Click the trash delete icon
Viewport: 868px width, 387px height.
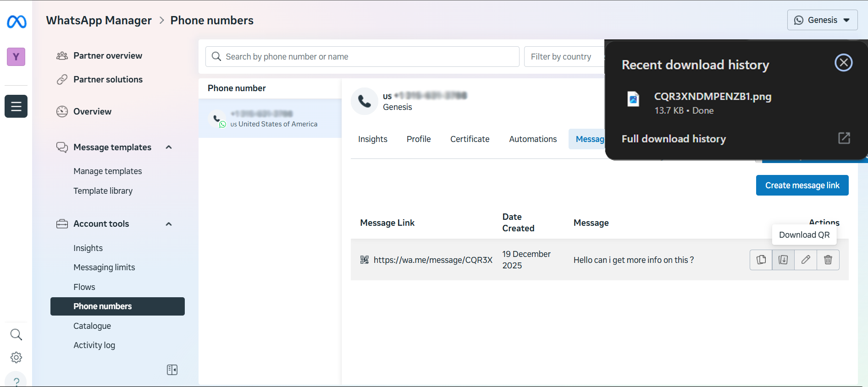828,260
